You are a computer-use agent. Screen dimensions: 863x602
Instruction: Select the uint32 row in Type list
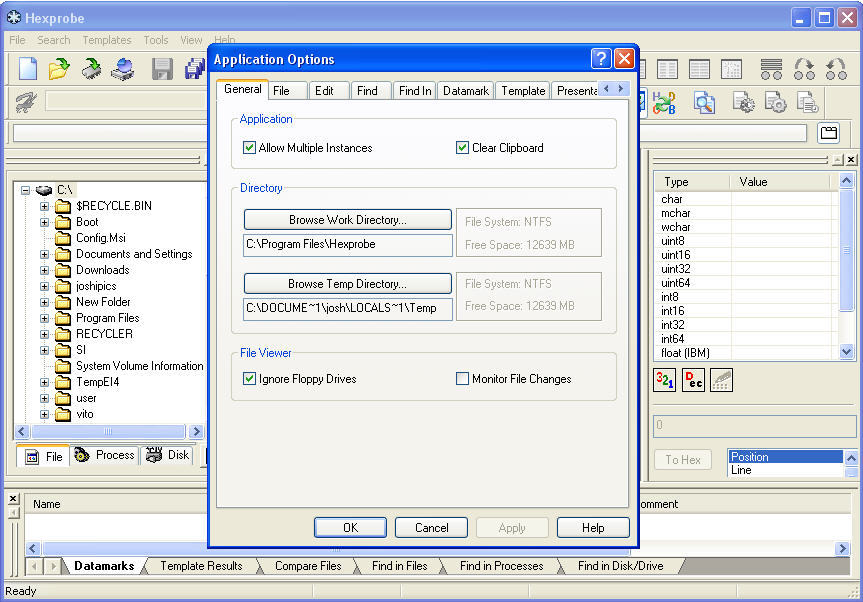pos(747,269)
